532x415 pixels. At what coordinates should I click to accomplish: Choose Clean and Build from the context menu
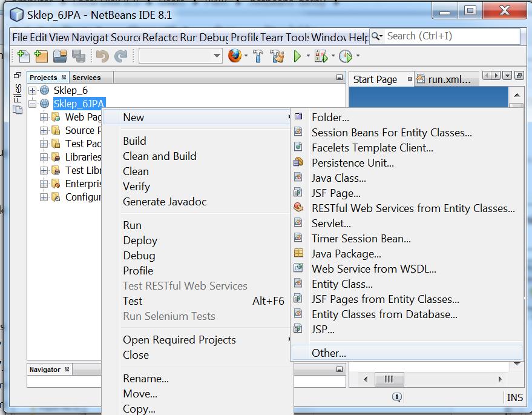tap(159, 156)
